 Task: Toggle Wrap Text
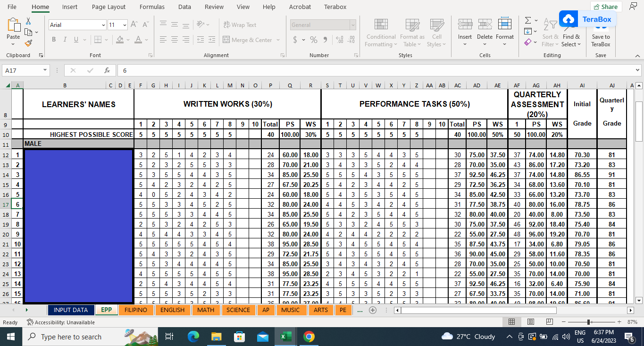pos(240,25)
